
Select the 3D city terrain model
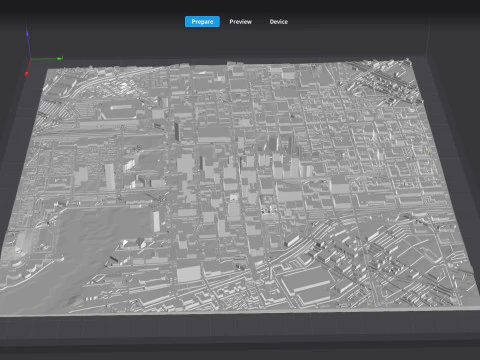click(x=240, y=187)
